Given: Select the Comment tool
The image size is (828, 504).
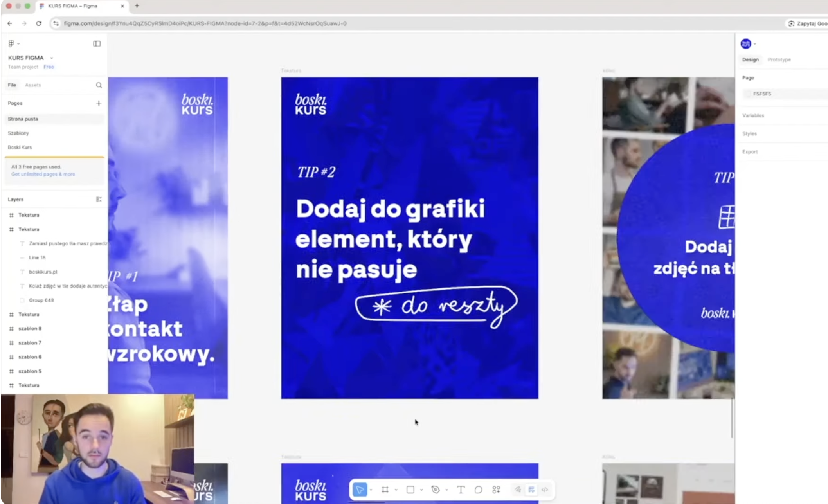Looking at the screenshot, I should tap(478, 490).
